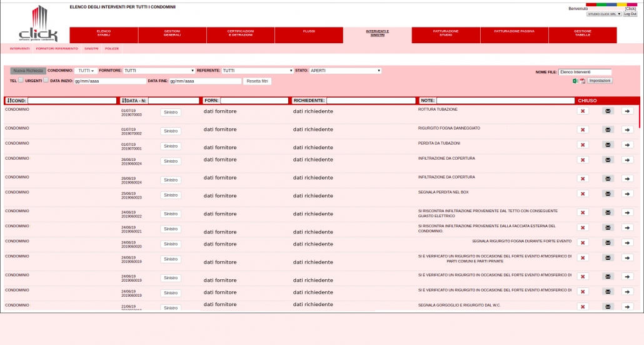The height and width of the screenshot is (345, 644).
Task: Open FATTURAZIONE PASSIVA tab
Action: coord(514,35)
